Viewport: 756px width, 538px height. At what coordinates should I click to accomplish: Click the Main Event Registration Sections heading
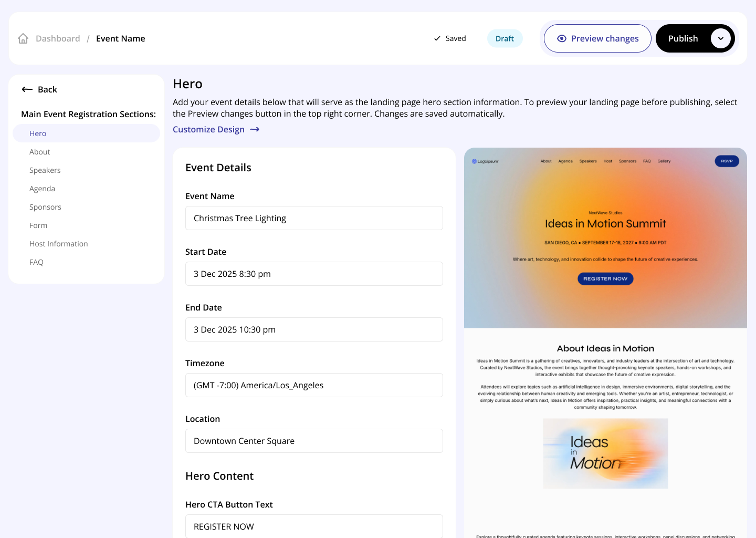tap(88, 114)
